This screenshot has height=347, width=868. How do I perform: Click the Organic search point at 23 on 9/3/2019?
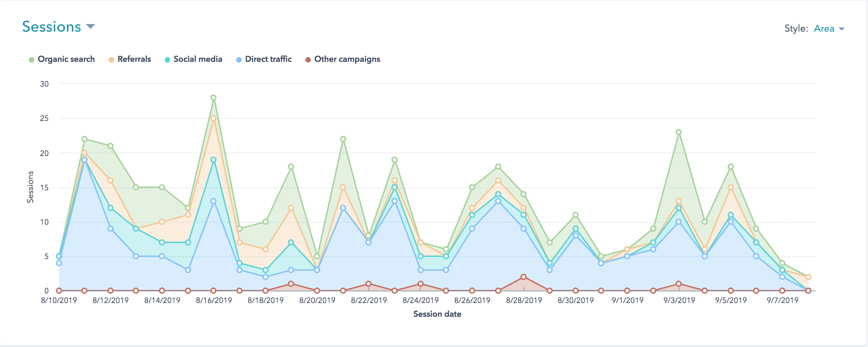pyautogui.click(x=679, y=132)
